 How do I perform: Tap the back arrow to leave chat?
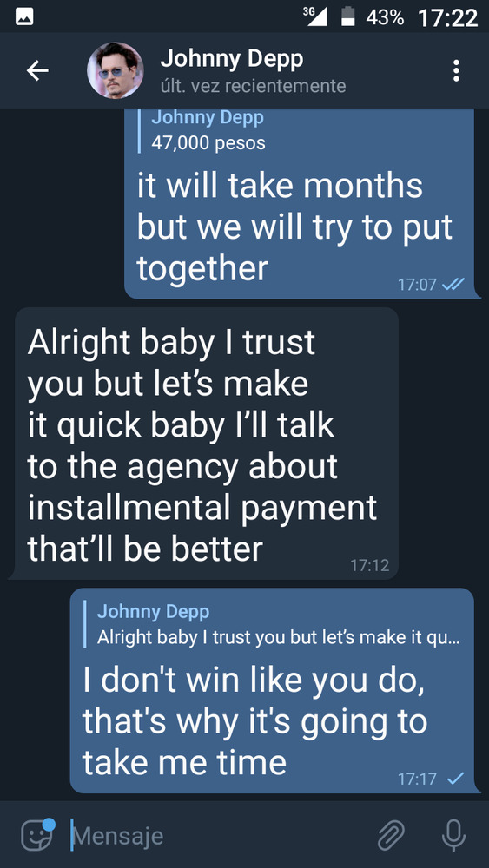coord(37,71)
